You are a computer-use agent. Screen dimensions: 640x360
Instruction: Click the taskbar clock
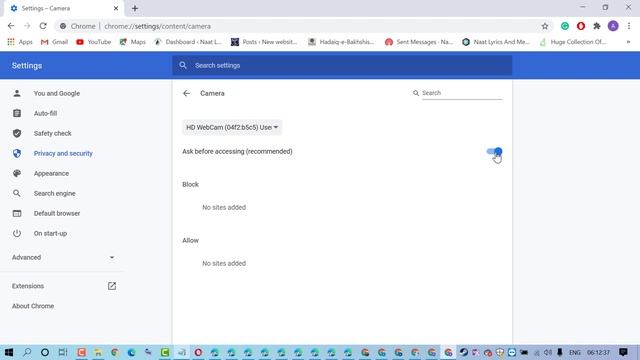(598, 352)
